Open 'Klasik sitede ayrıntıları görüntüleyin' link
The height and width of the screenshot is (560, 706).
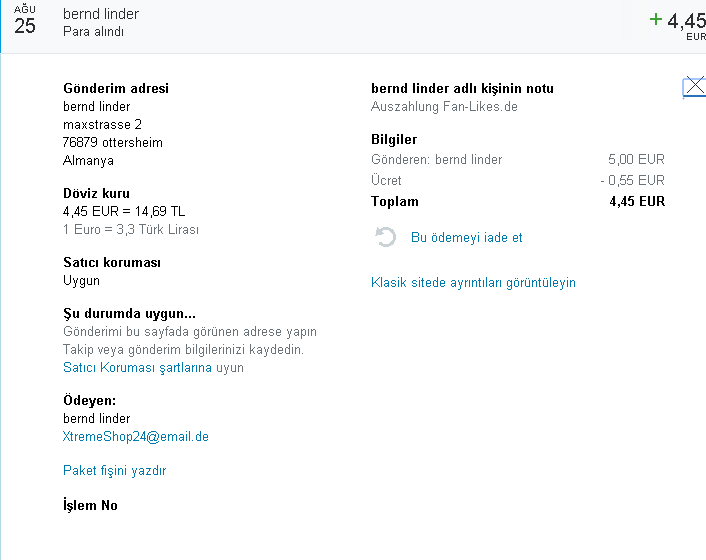473,282
